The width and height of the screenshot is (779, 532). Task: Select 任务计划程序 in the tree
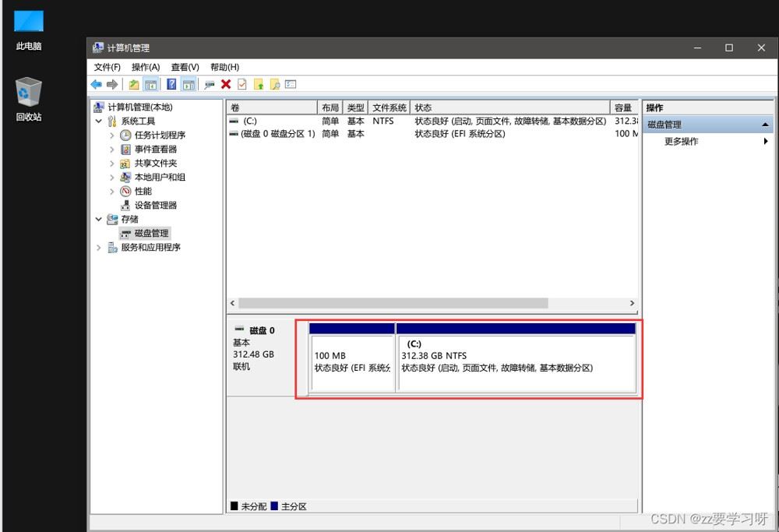click(160, 135)
